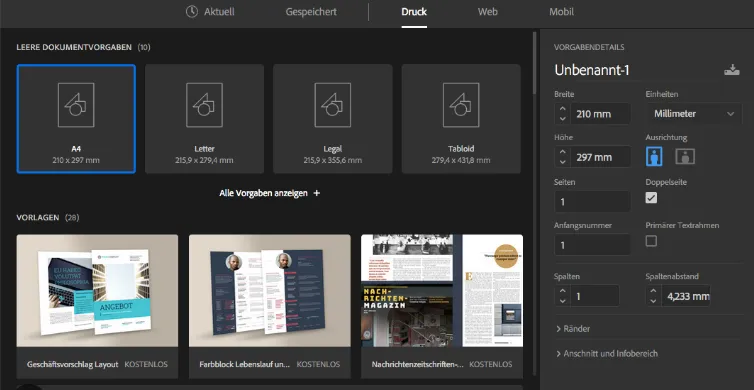
Task: Uncheck the Doppelseite checkbox
Action: (651, 198)
